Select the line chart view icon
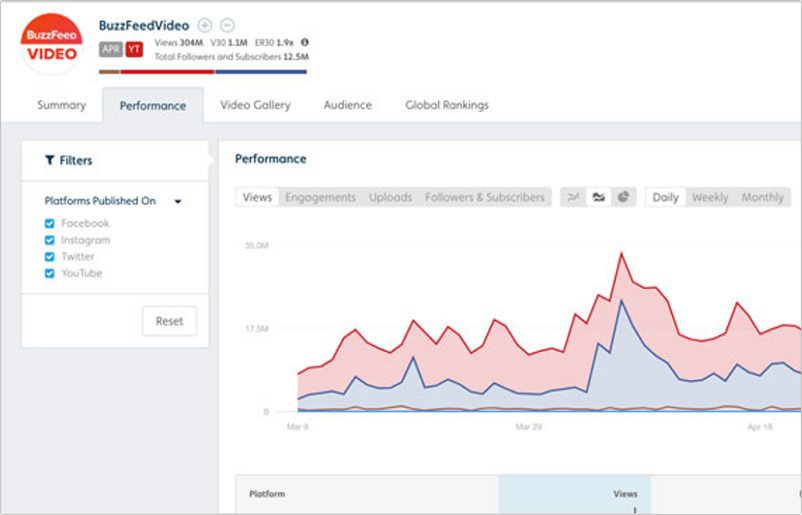 573,197
